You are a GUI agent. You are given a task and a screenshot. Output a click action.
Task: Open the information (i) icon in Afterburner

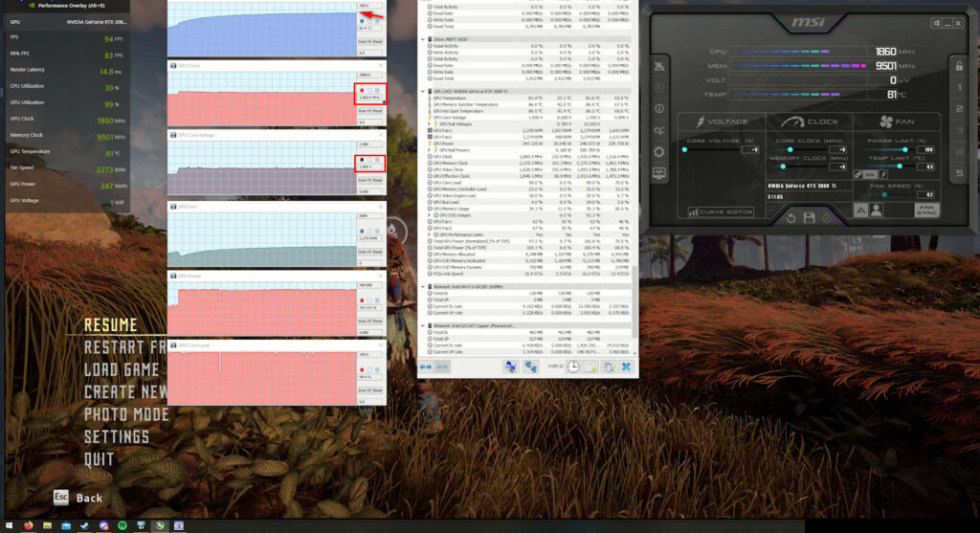(x=658, y=109)
